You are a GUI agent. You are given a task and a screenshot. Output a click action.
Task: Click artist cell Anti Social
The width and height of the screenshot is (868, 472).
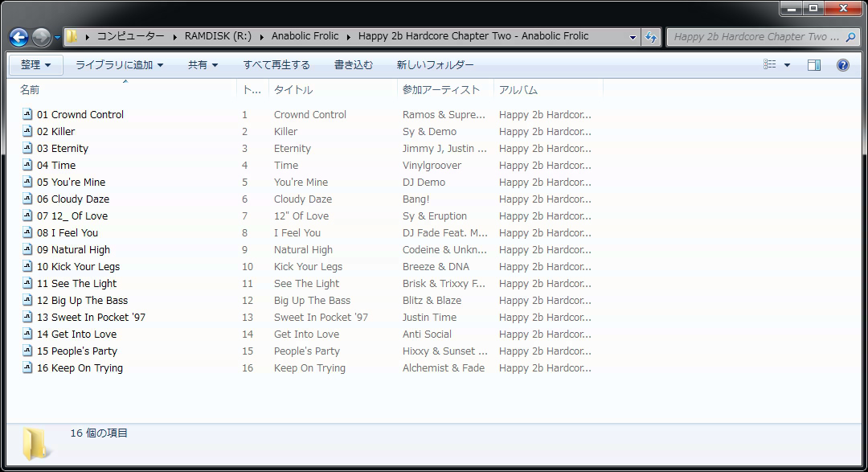[x=427, y=334]
